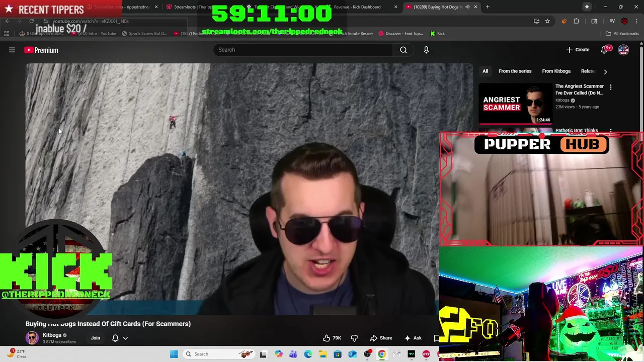Open options for Pathetic Brat Thinks video
Screen dimensions: 644x362
(x=611, y=131)
